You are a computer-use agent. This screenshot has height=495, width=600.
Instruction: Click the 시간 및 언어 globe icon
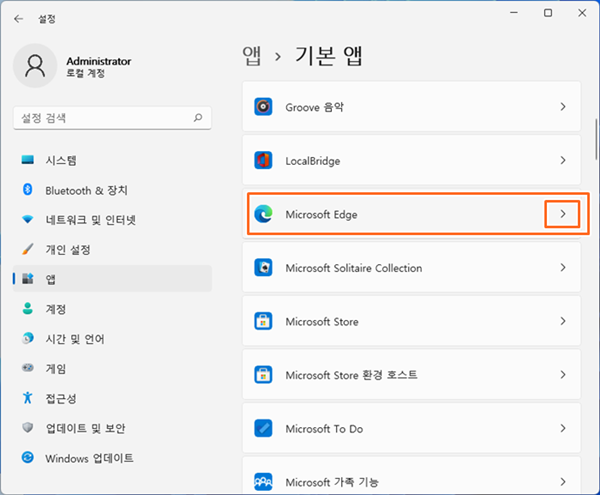click(x=28, y=338)
